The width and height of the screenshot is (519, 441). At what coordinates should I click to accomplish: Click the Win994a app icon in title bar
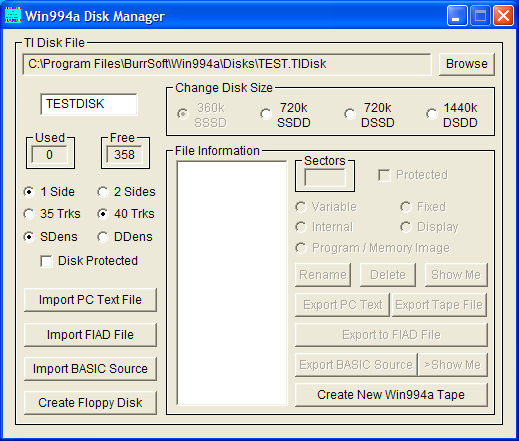13,15
